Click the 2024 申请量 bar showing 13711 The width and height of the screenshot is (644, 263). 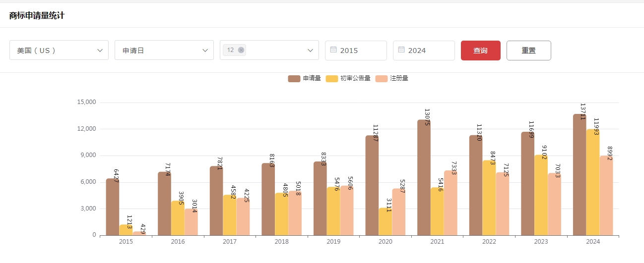pyautogui.click(x=580, y=178)
